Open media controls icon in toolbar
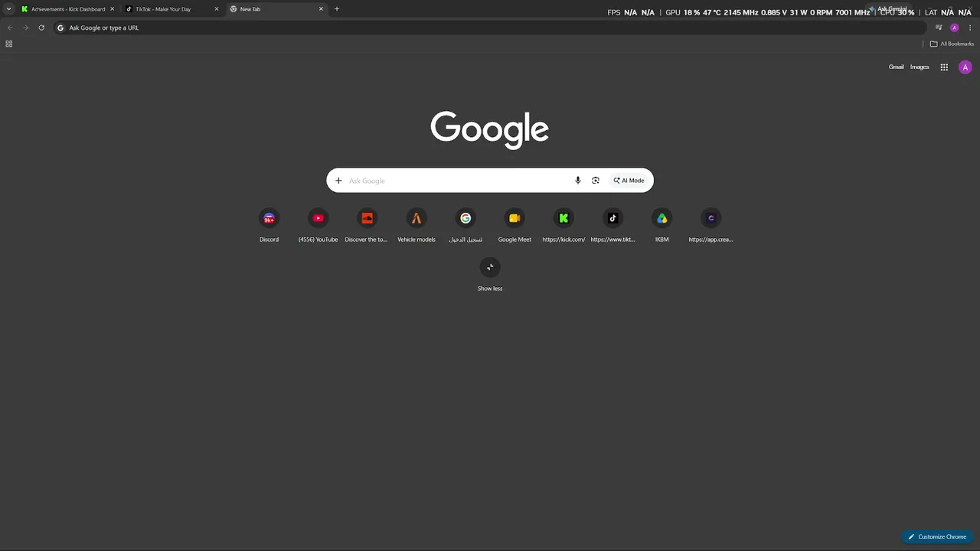Screen dimensions: 980x551 pos(939,28)
